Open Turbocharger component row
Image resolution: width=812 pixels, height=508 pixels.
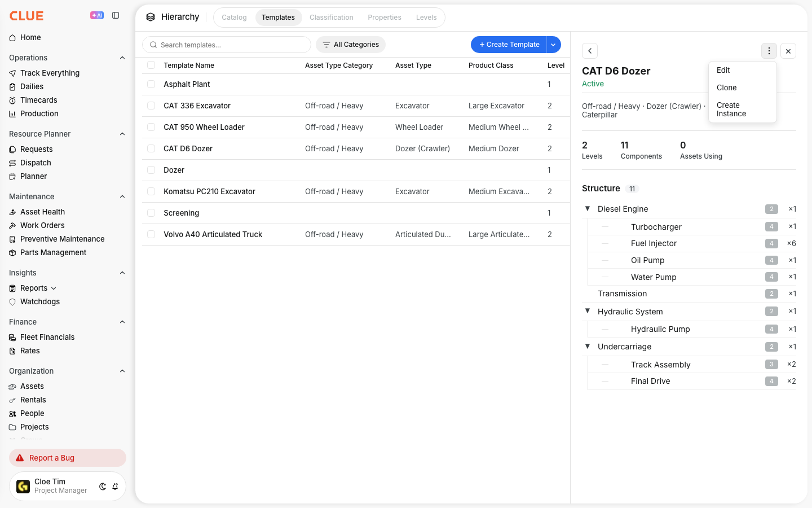point(692,226)
